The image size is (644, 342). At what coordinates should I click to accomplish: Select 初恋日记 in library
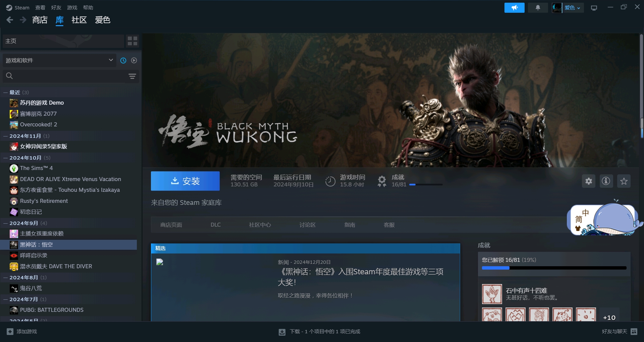tap(69, 212)
